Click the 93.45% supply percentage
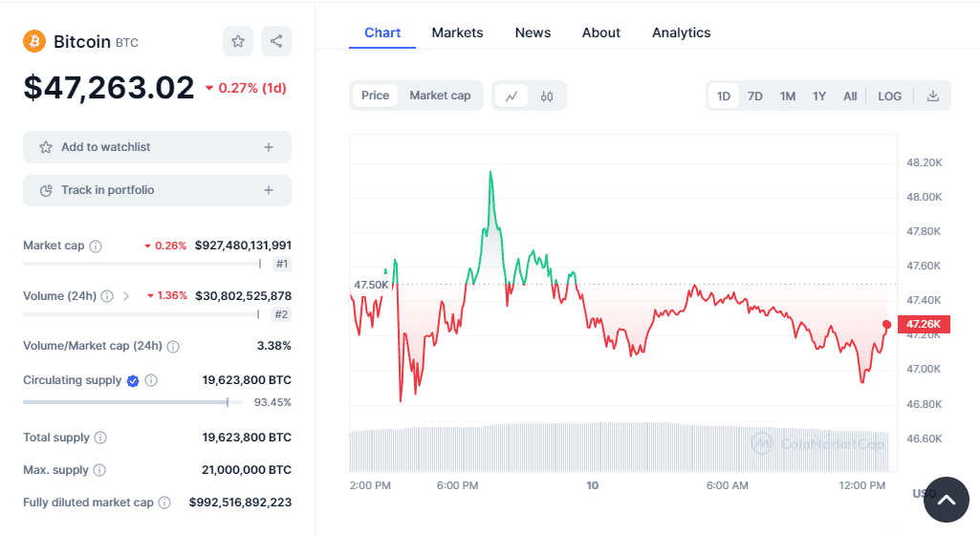980x535 pixels. [x=272, y=402]
